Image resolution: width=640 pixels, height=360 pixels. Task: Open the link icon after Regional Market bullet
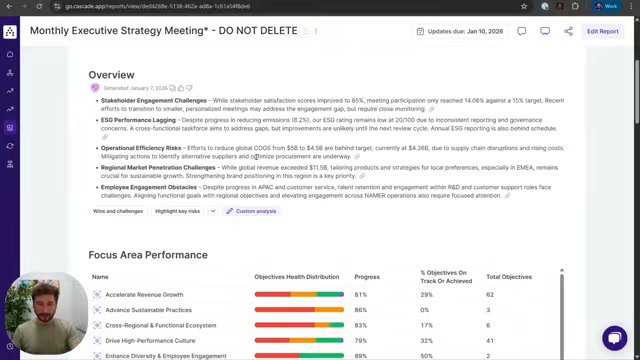point(362,176)
